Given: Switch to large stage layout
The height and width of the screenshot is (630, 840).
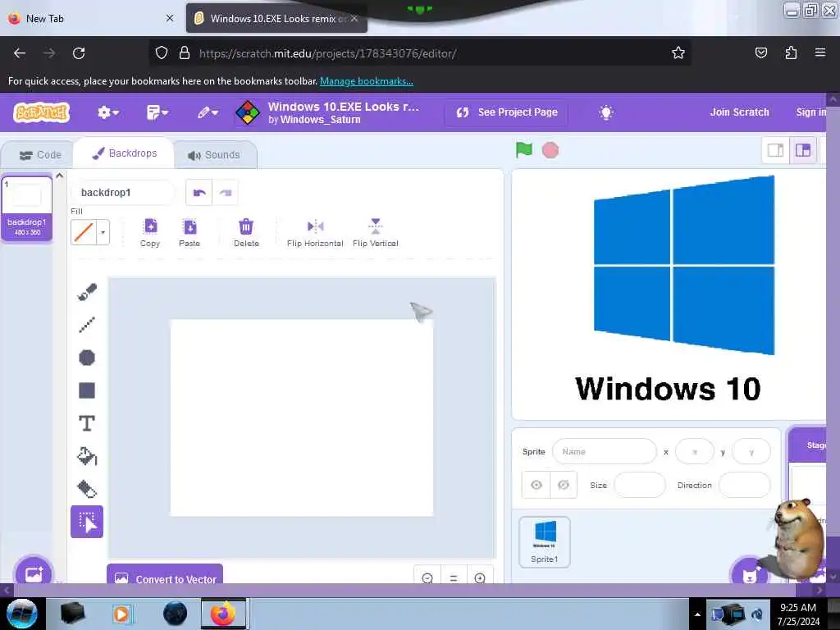Looking at the screenshot, I should [803, 150].
